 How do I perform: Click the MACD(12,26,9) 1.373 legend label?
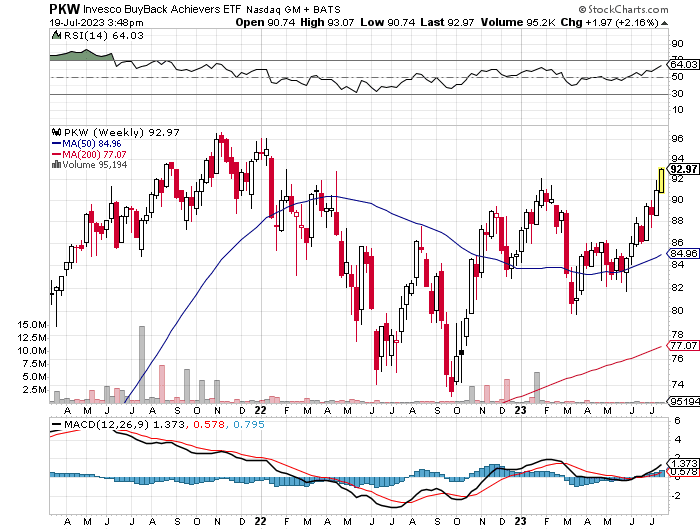coord(124,424)
